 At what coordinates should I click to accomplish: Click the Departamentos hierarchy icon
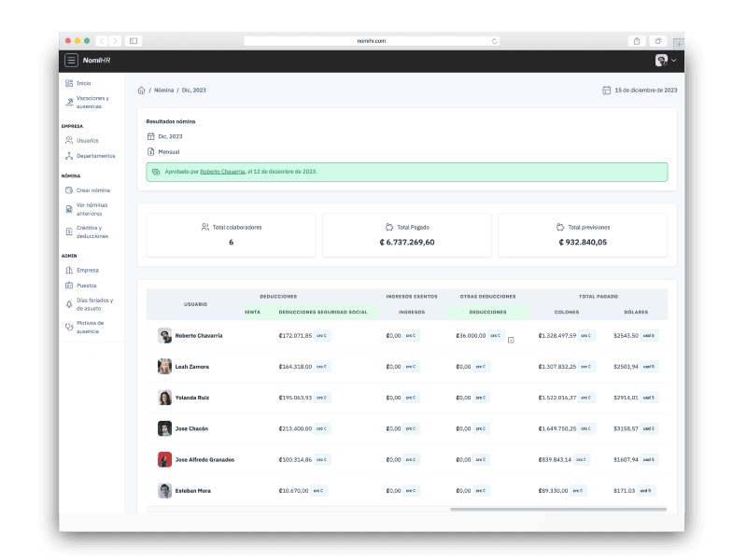[x=69, y=156]
